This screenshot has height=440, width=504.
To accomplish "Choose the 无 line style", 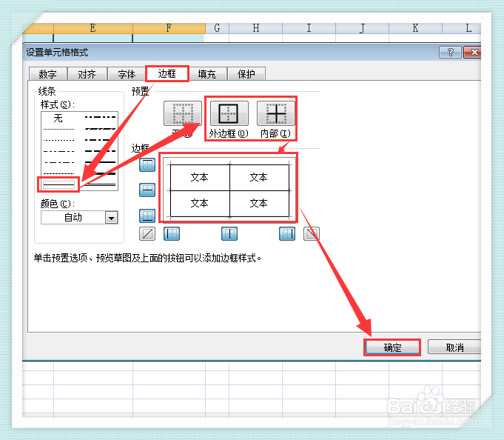I will pos(58,118).
